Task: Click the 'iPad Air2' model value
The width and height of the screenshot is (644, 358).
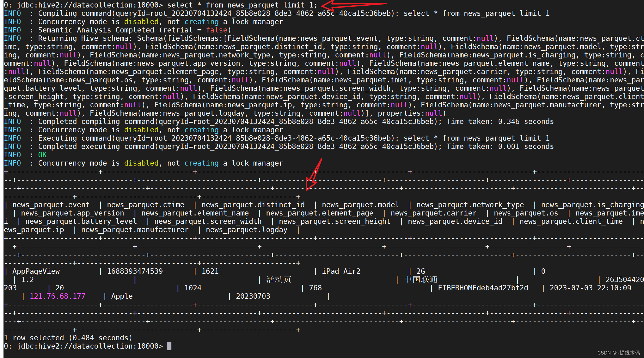Action: pos(341,271)
